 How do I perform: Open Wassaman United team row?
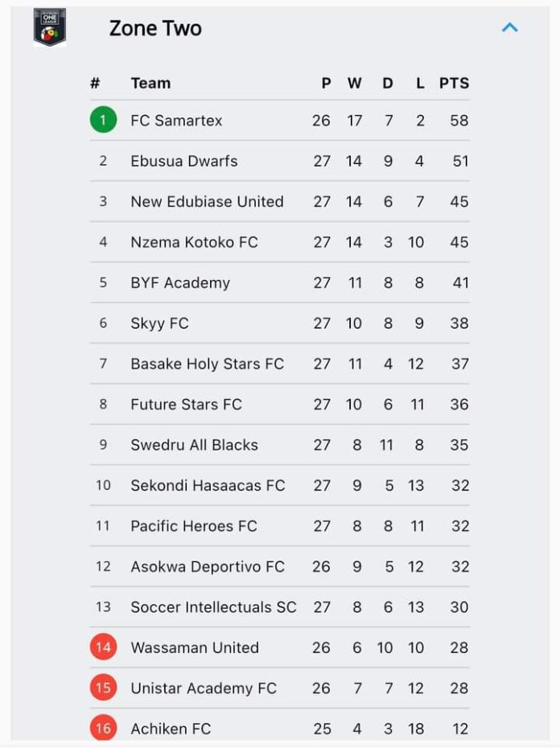[x=280, y=647]
